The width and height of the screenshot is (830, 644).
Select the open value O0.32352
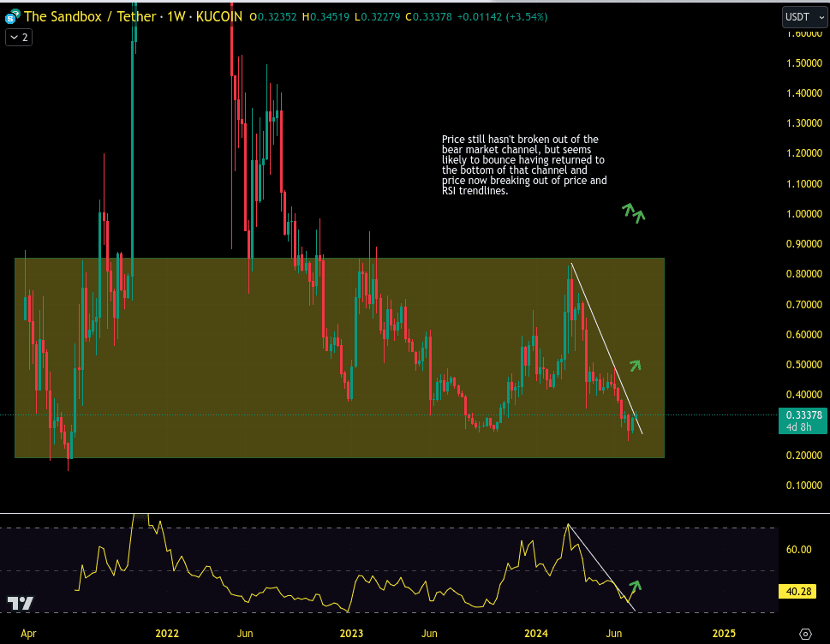tap(273, 17)
